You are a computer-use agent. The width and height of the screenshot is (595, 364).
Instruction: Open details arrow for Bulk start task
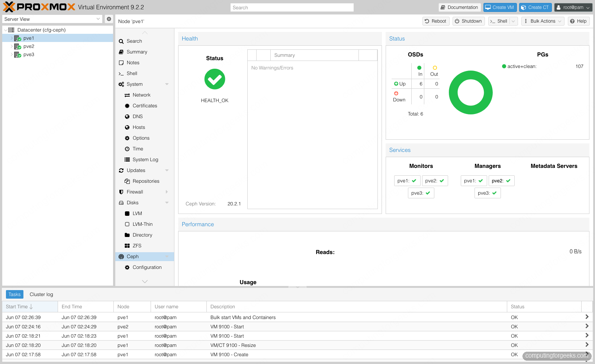tap(587, 317)
